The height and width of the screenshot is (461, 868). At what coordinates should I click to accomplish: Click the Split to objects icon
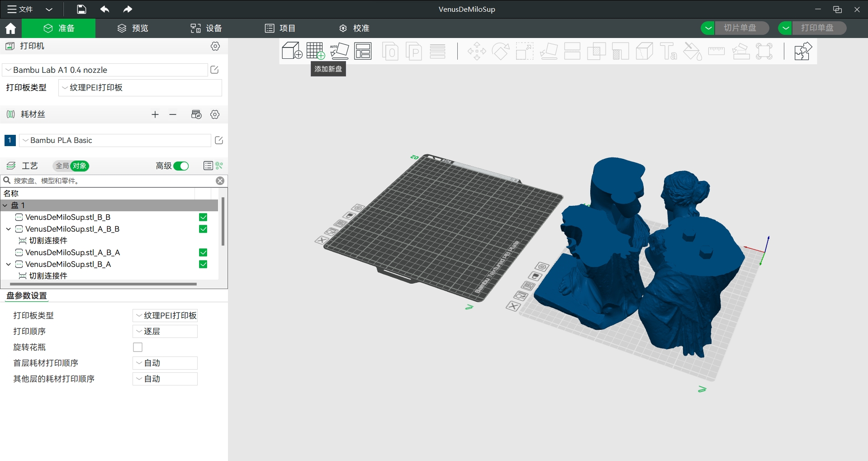[x=390, y=51]
